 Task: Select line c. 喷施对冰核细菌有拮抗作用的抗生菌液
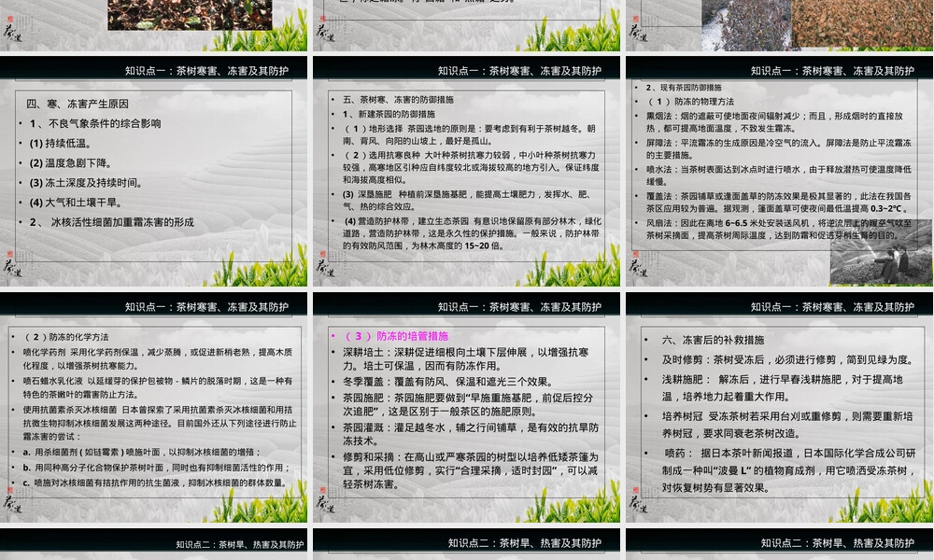155,483
